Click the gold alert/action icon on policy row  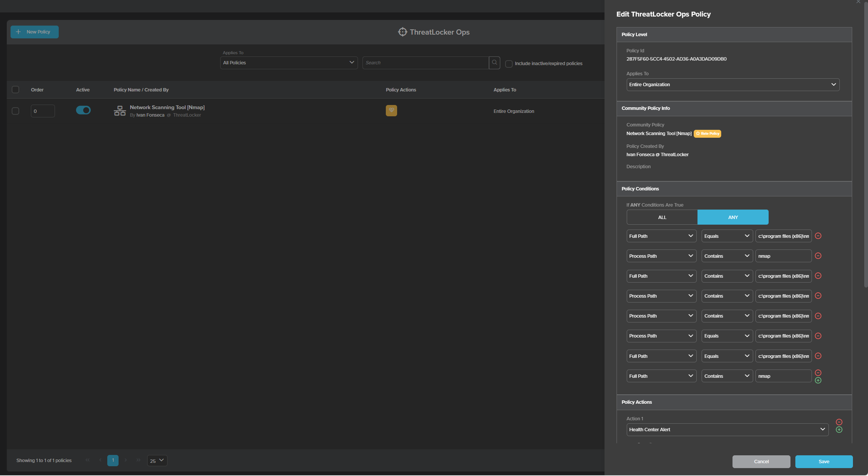click(x=391, y=111)
